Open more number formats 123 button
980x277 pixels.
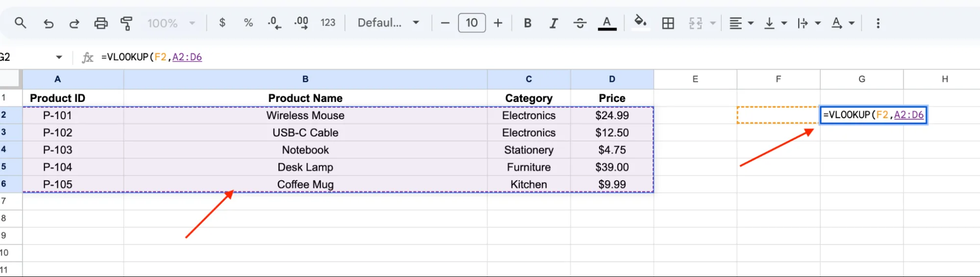pos(328,23)
